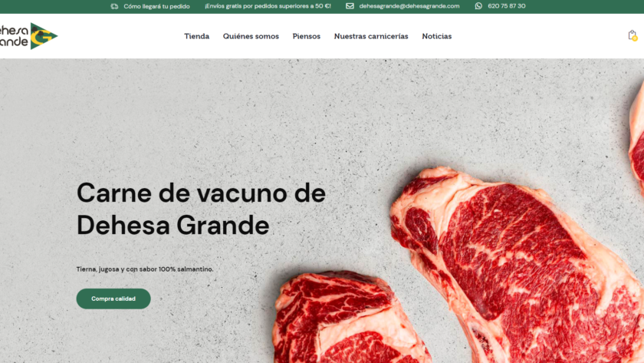The height and width of the screenshot is (363, 644).
Task: Open the Noticias section
Action: coord(436,36)
